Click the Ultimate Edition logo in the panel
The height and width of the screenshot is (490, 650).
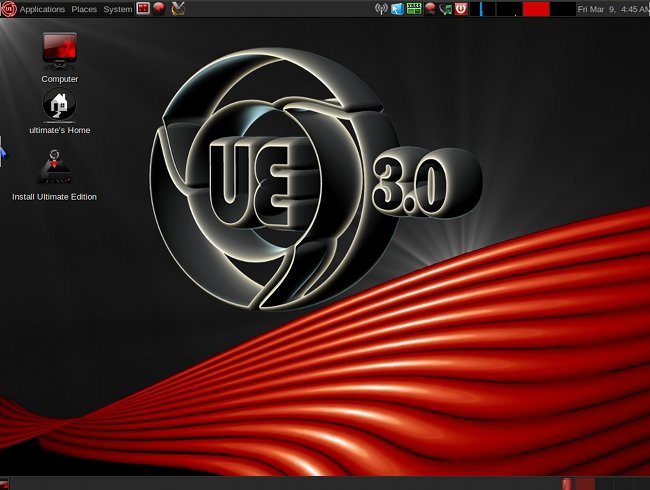click(8, 9)
